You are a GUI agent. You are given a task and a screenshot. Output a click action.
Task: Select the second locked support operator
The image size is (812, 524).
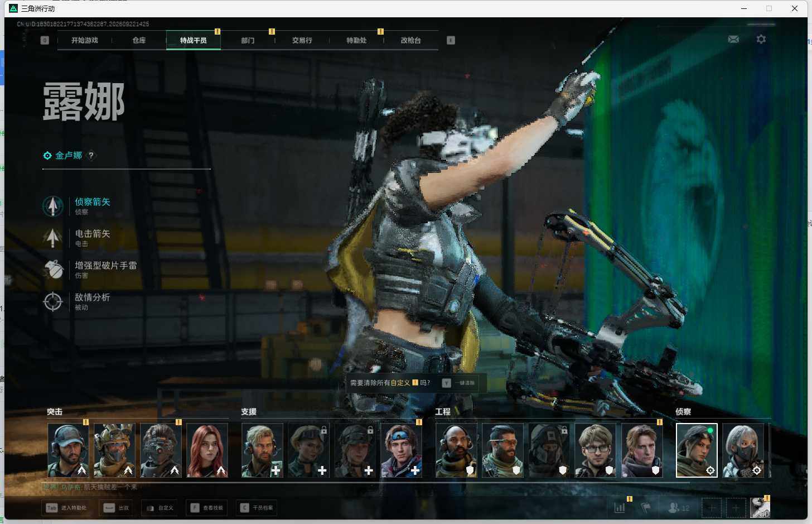click(355, 450)
